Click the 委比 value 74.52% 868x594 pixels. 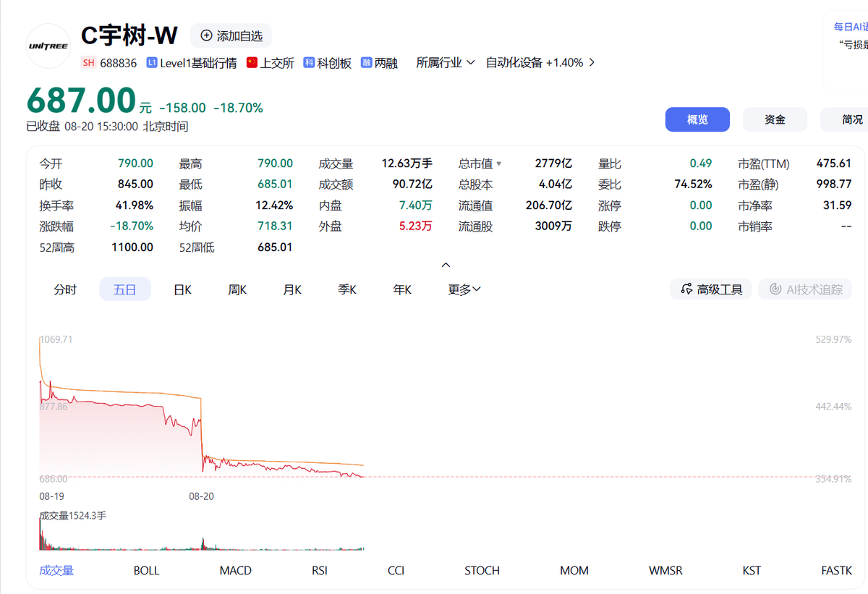693,184
